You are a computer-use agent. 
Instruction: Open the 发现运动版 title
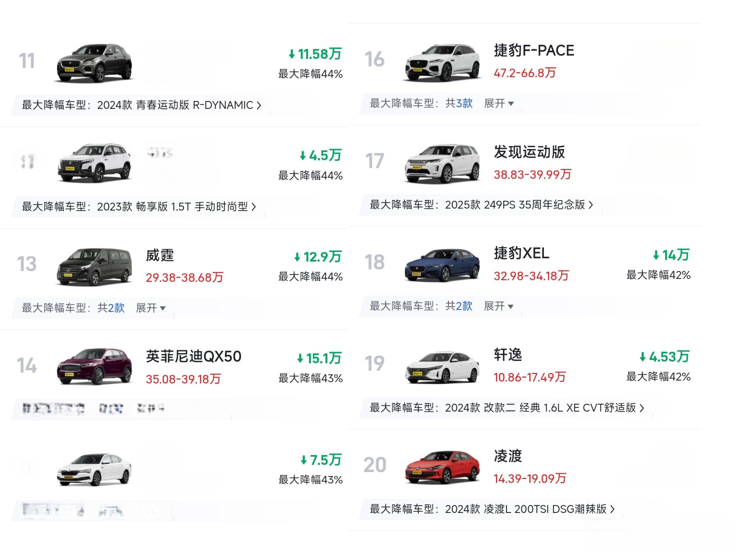(x=529, y=152)
